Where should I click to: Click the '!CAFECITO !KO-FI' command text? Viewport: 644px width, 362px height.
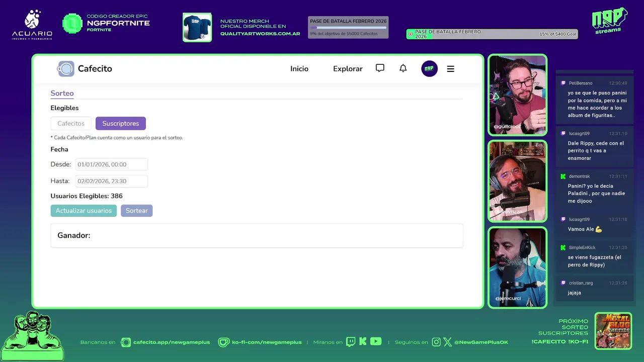[559, 342]
